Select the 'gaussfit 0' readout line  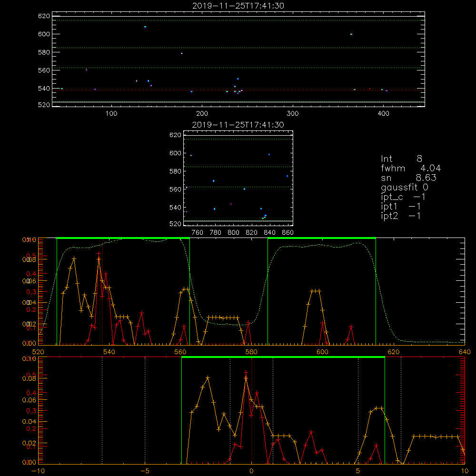405,188
